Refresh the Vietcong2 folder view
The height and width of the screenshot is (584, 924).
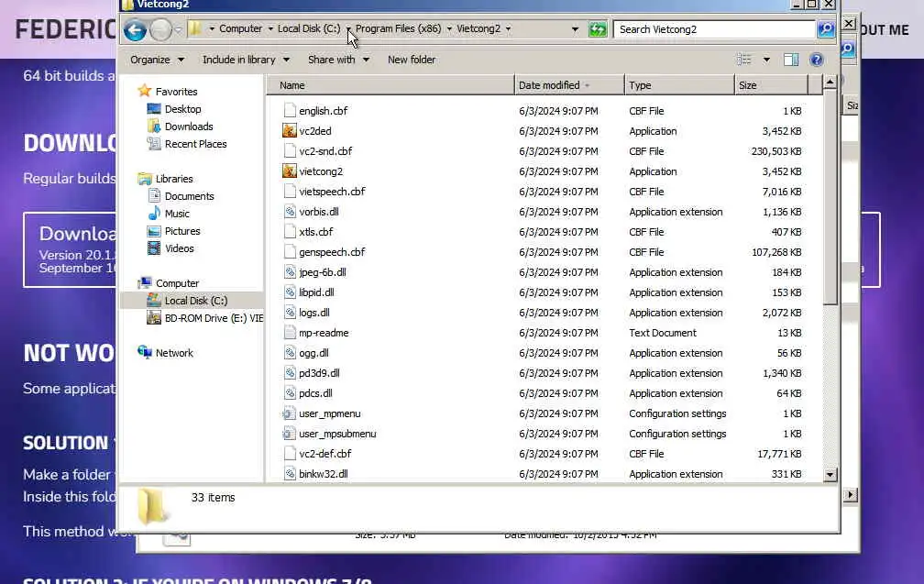pyautogui.click(x=598, y=28)
